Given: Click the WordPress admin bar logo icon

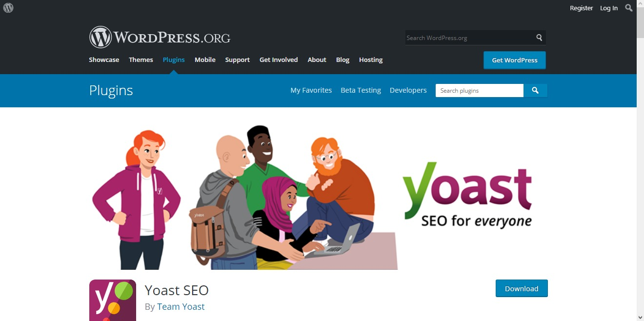Looking at the screenshot, I should [x=8, y=8].
